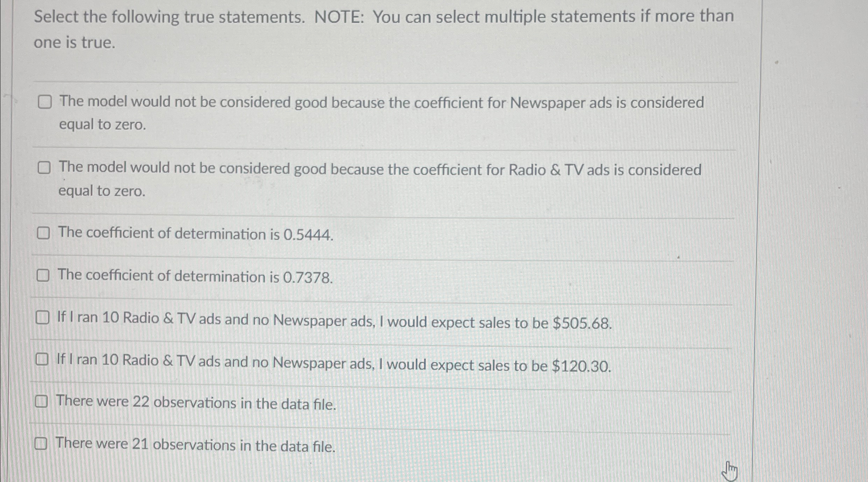Check the '$120.30 expected sales' statement
Viewport: 868px width, 482px height.
click(43, 359)
